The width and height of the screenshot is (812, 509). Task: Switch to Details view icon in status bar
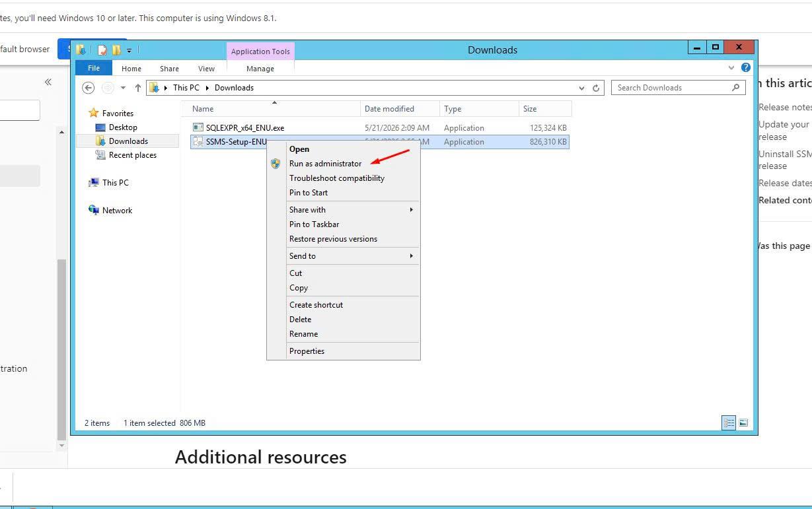click(729, 423)
